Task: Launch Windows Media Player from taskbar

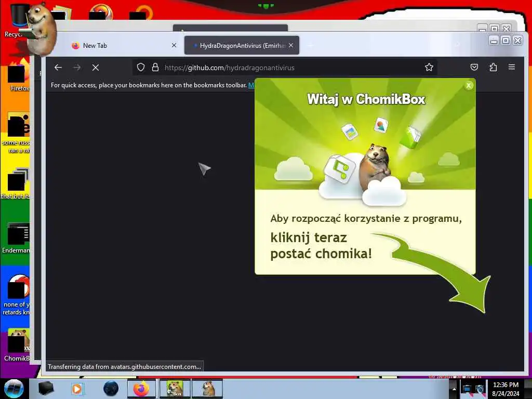Action: coord(77,389)
